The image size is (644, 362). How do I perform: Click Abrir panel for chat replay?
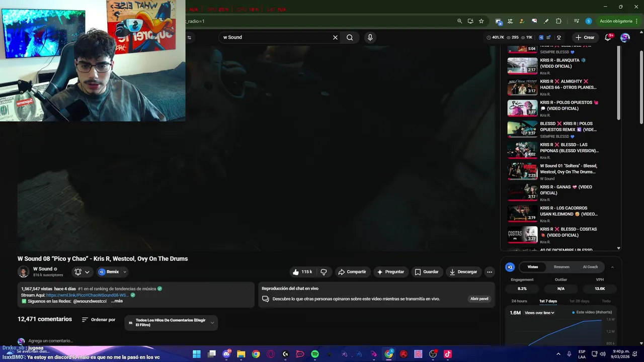[x=479, y=299]
